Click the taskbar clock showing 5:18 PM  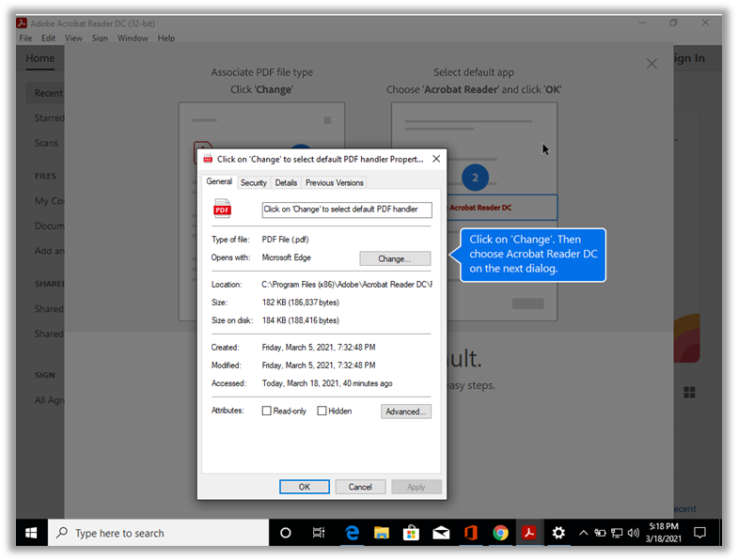click(x=663, y=533)
